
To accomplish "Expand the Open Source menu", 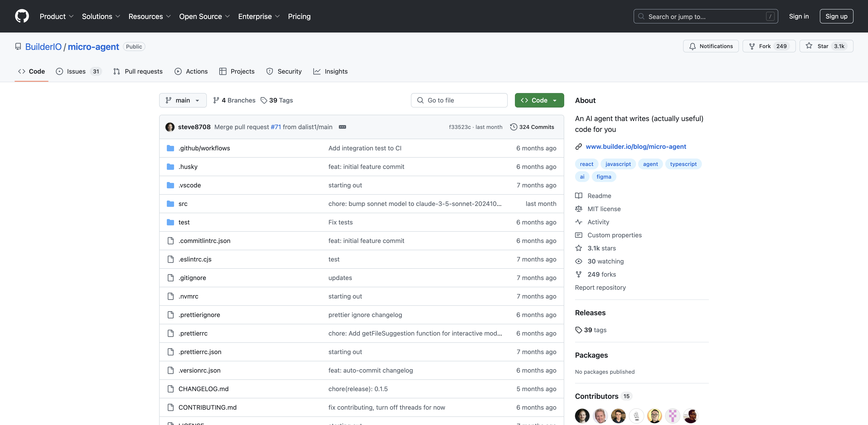I will [x=204, y=16].
